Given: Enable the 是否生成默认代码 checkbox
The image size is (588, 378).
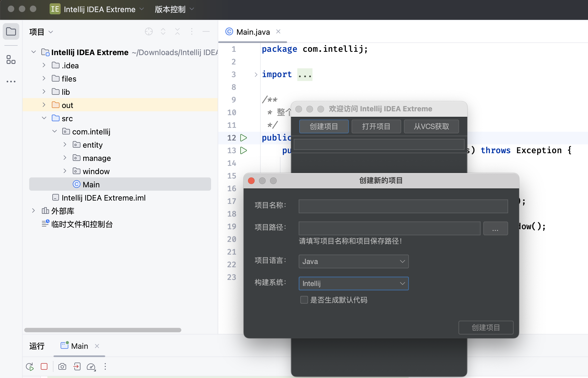Looking at the screenshot, I should click(304, 300).
